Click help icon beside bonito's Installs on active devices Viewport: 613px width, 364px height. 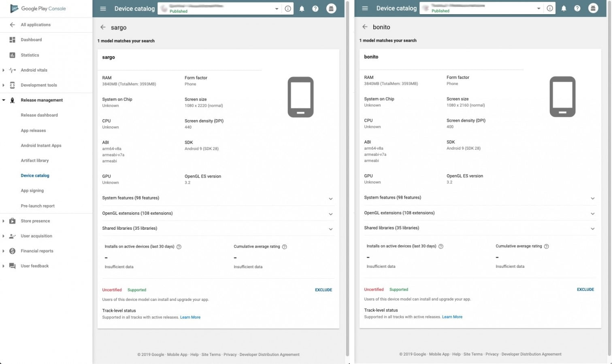(x=441, y=246)
